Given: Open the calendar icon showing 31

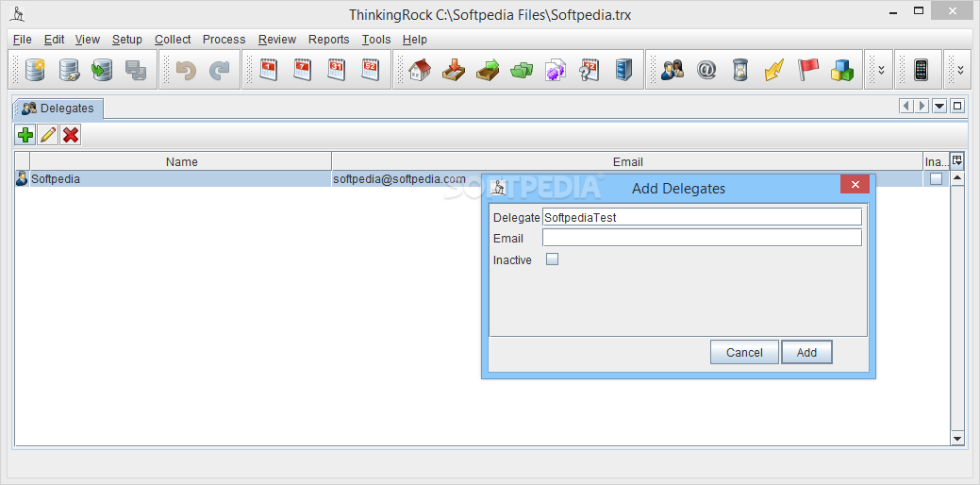Looking at the screenshot, I should (x=336, y=70).
